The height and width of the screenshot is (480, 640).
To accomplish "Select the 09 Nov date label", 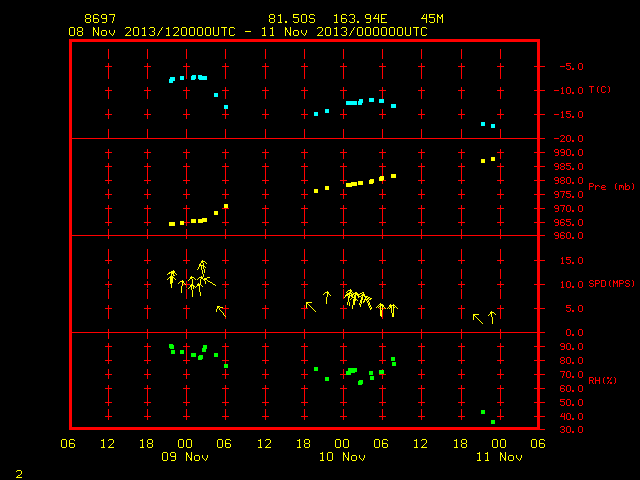I will point(185,457).
